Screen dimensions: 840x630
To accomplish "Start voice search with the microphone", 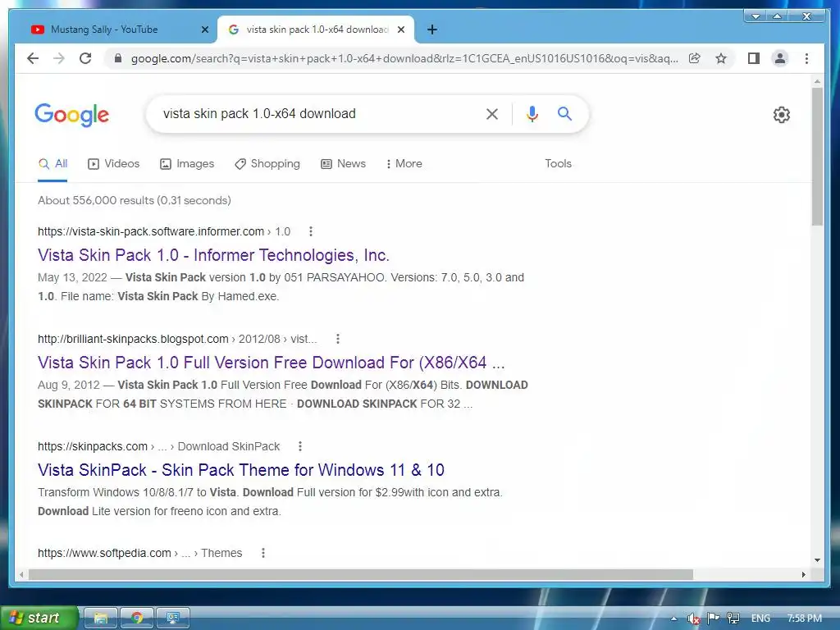I will (532, 113).
